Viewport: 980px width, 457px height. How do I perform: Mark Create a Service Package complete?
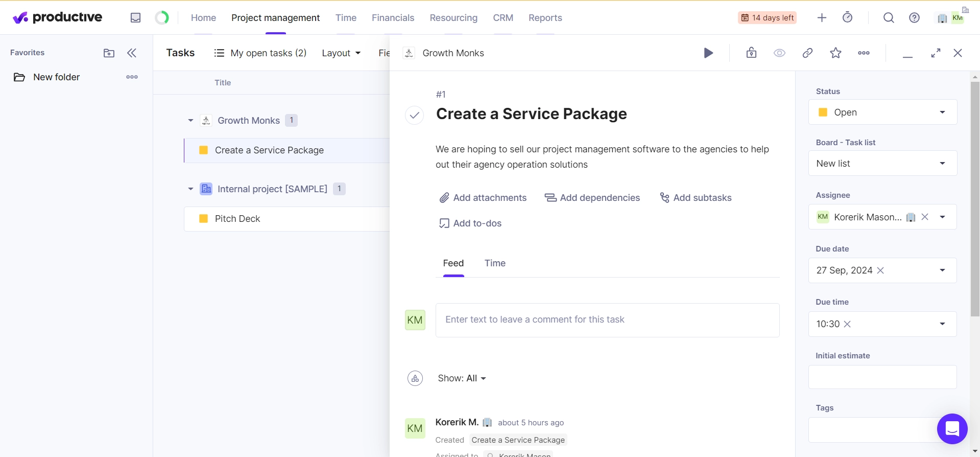(414, 115)
